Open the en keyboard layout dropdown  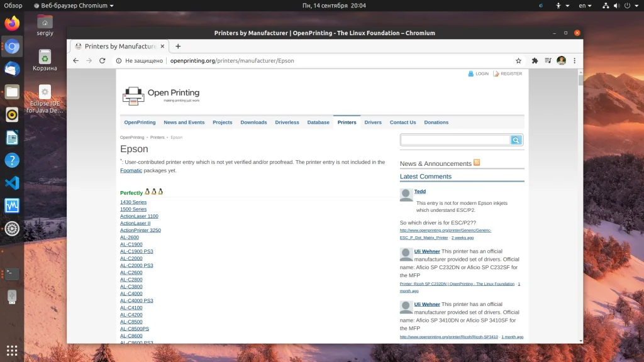click(585, 5)
